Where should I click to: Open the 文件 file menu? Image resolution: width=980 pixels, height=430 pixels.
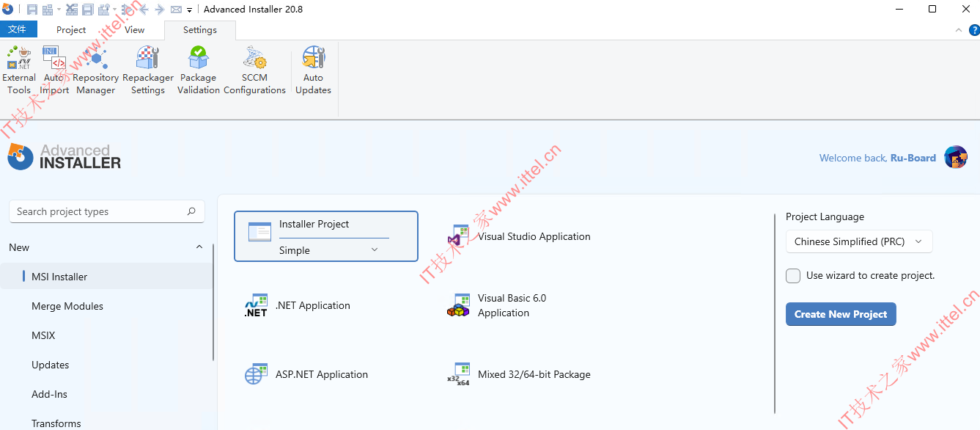coord(18,29)
